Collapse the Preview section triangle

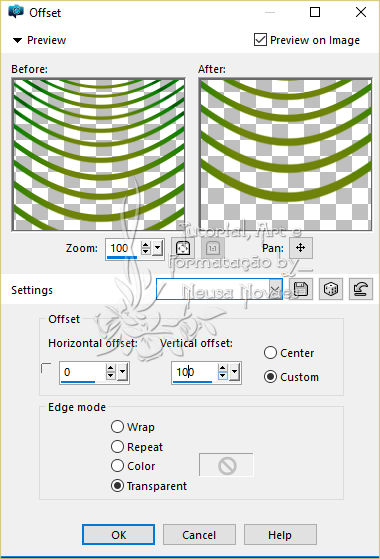point(17,40)
